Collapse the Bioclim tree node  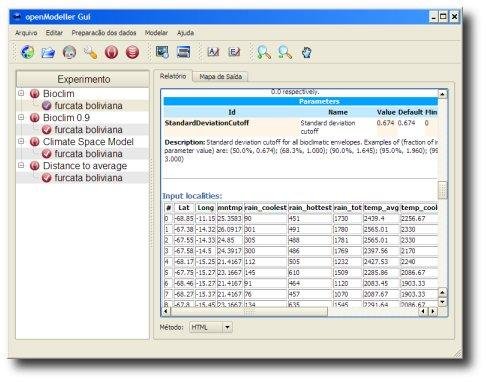pyautogui.click(x=21, y=93)
